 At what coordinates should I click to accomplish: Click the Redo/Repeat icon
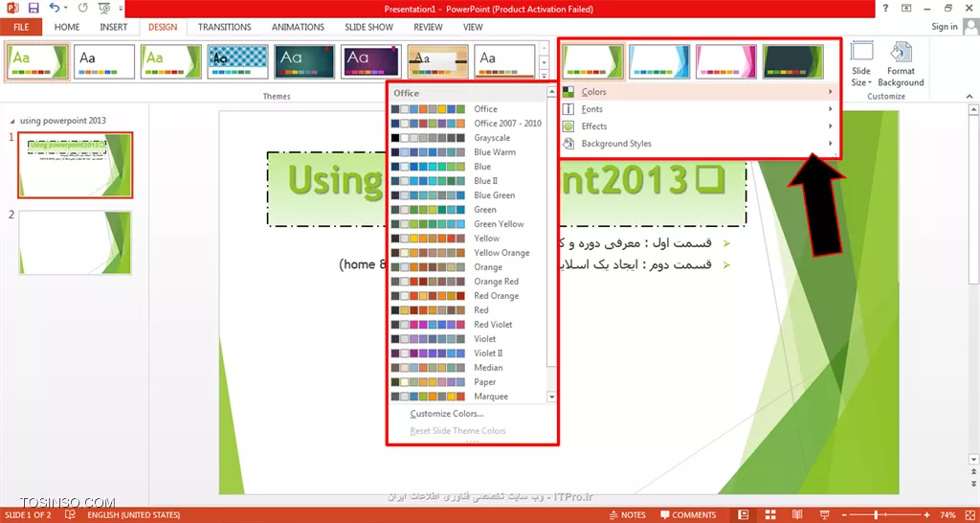click(83, 8)
